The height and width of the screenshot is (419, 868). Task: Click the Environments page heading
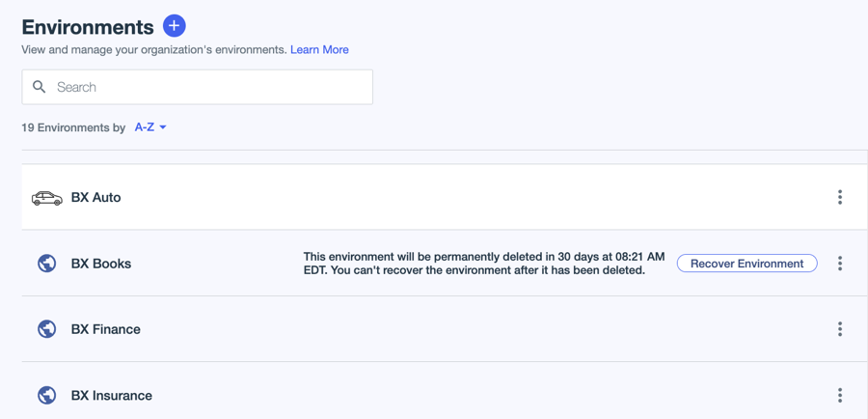[x=88, y=27]
